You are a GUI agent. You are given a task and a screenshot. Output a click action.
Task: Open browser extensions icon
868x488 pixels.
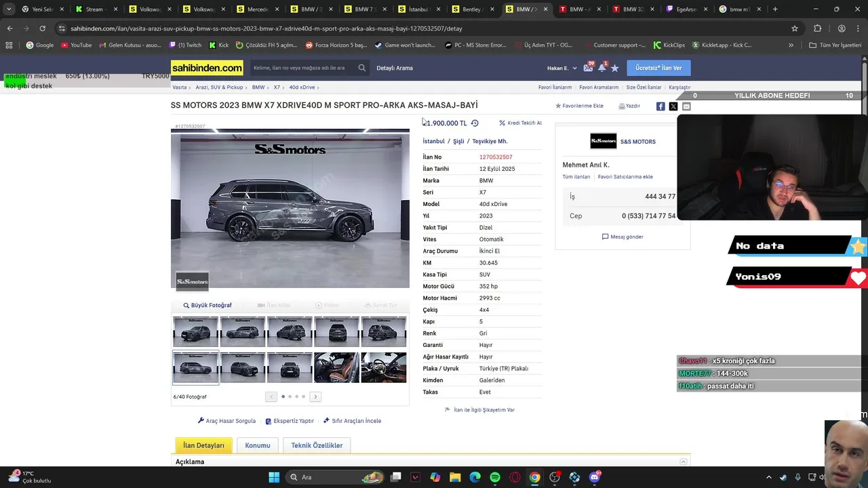tap(817, 28)
